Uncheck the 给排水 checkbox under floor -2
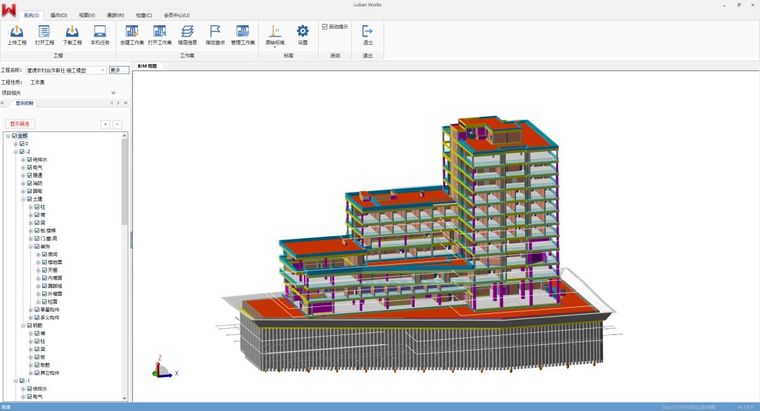 (x=30, y=159)
